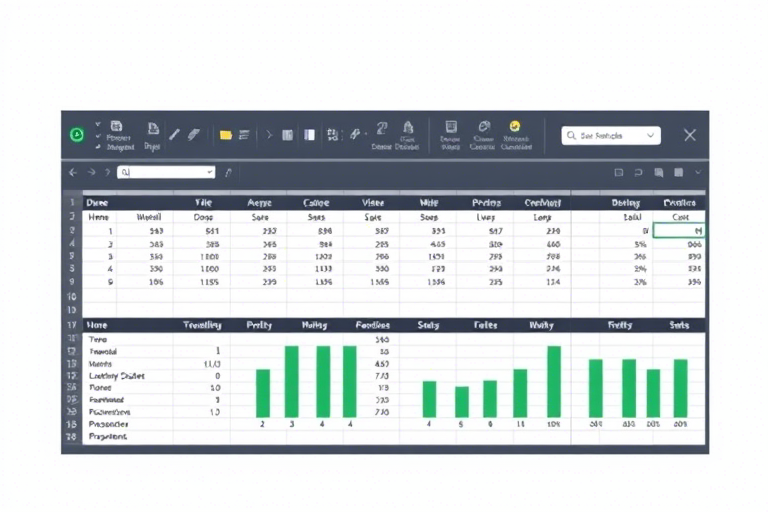
Task: Click the filled square icon at far right
Action: [678, 172]
